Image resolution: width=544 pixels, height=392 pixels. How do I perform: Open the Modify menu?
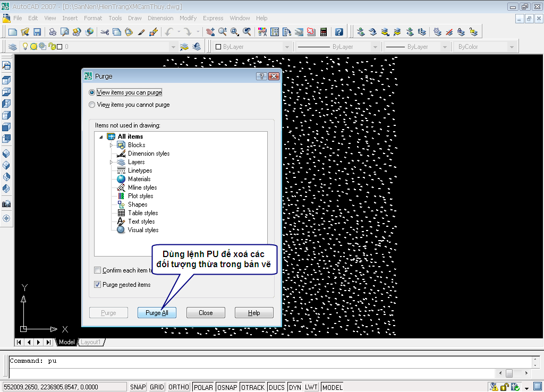[x=188, y=18]
